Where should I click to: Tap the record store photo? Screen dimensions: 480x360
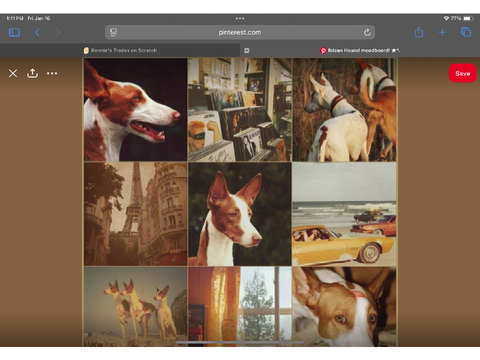240,110
